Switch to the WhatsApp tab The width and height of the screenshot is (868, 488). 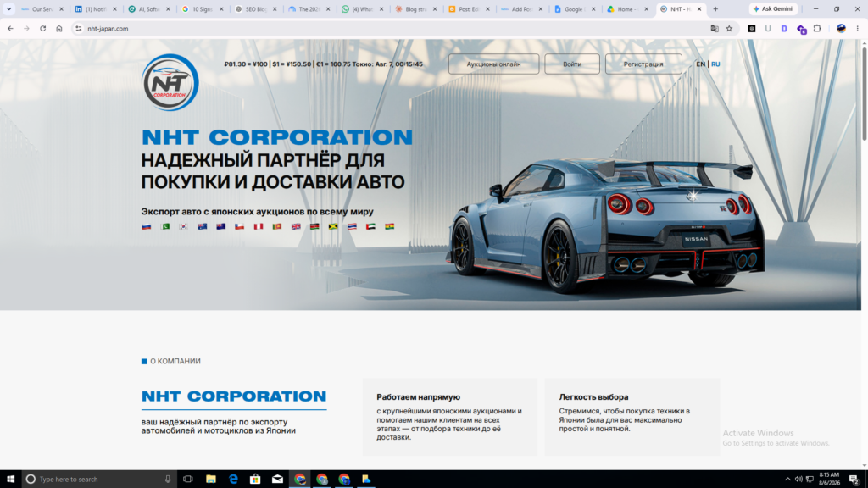pos(362,8)
